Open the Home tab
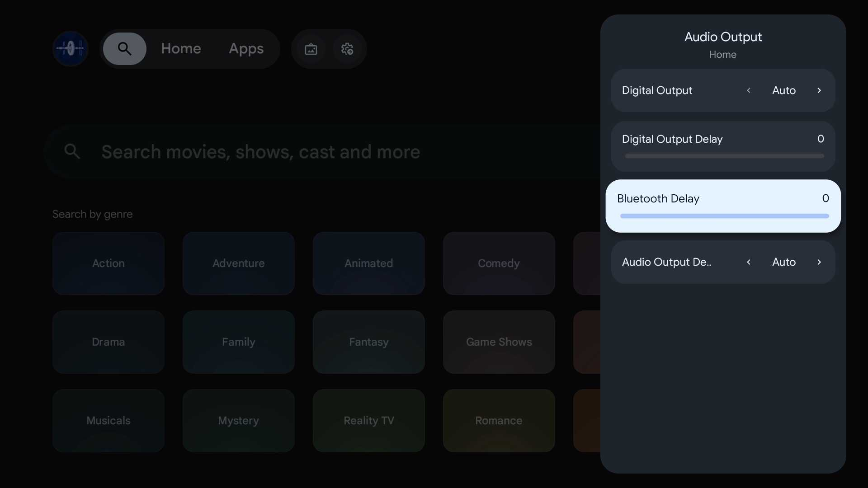This screenshot has height=488, width=868. tap(181, 48)
